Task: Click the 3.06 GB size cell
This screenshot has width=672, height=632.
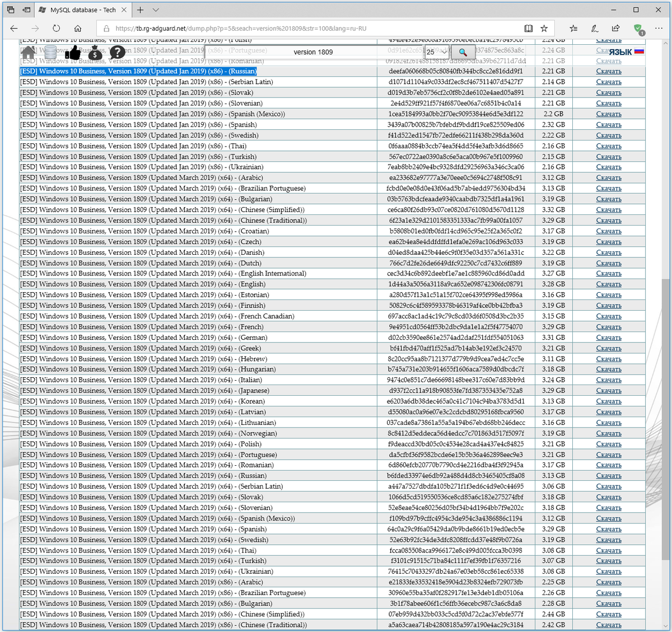Action: pos(553,486)
